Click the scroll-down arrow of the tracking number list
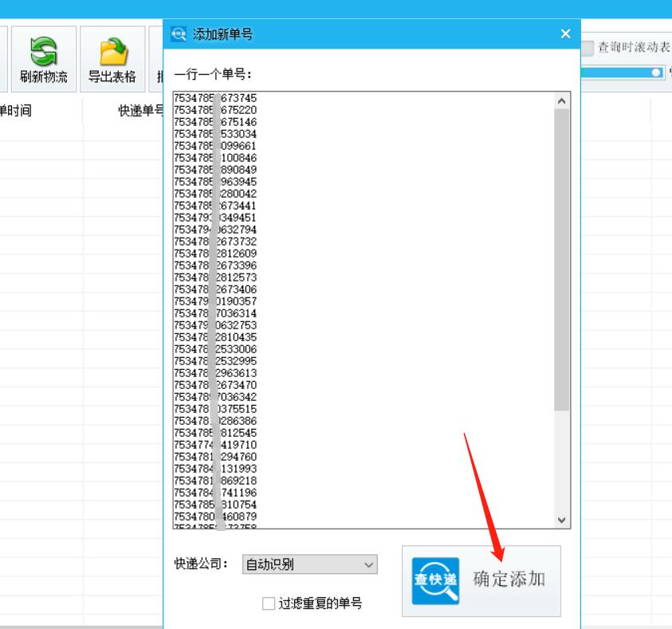672x629 pixels. click(561, 519)
